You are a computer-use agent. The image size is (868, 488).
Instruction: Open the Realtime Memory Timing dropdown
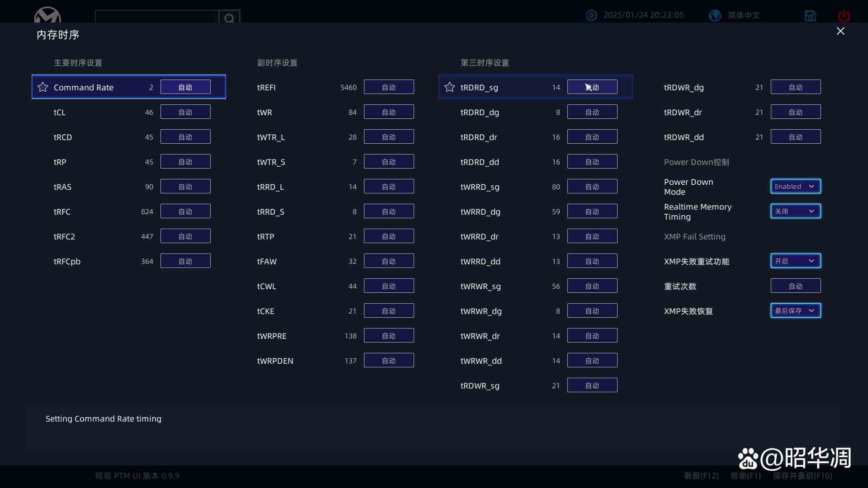(x=795, y=211)
